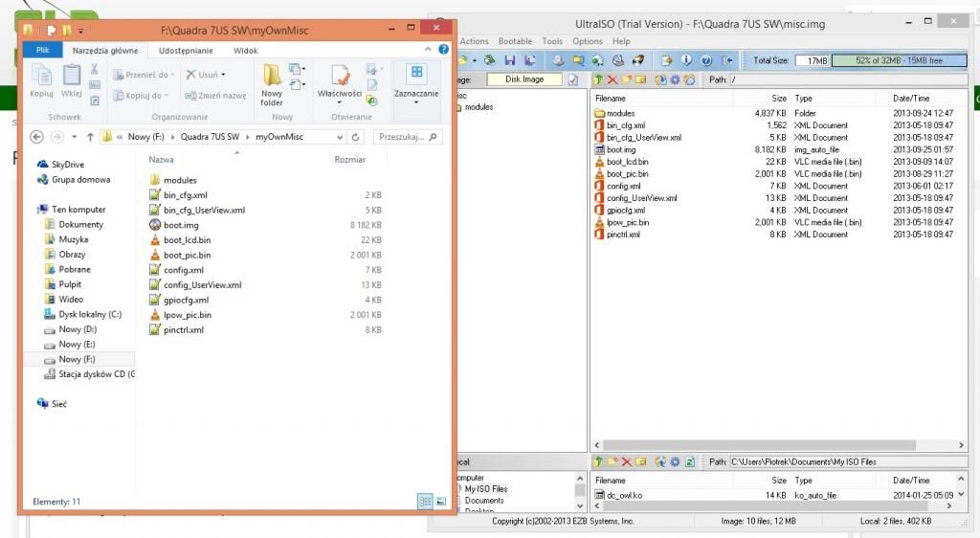The image size is (980, 538).
Task: Open the Właściwości dropdown in the ribbon
Action: click(x=340, y=102)
